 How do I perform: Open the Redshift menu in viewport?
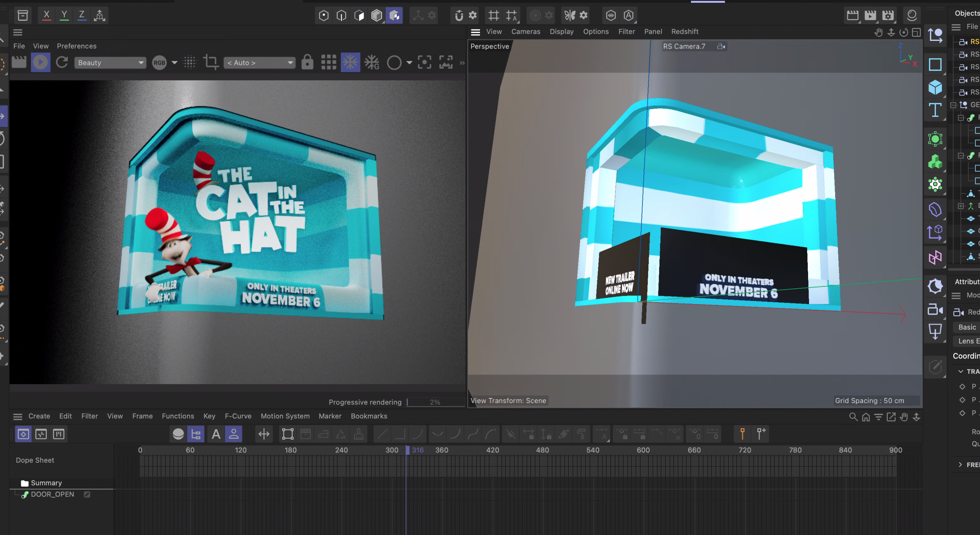click(x=685, y=32)
